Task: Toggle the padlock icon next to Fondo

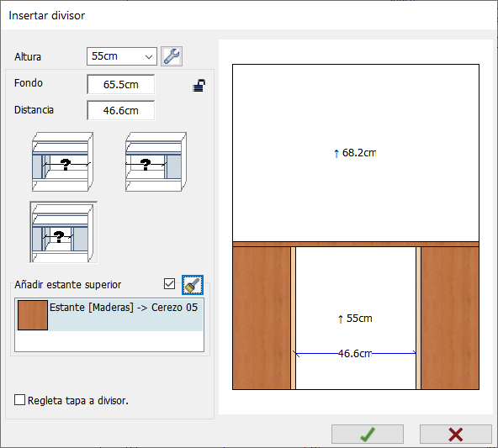Action: point(199,86)
